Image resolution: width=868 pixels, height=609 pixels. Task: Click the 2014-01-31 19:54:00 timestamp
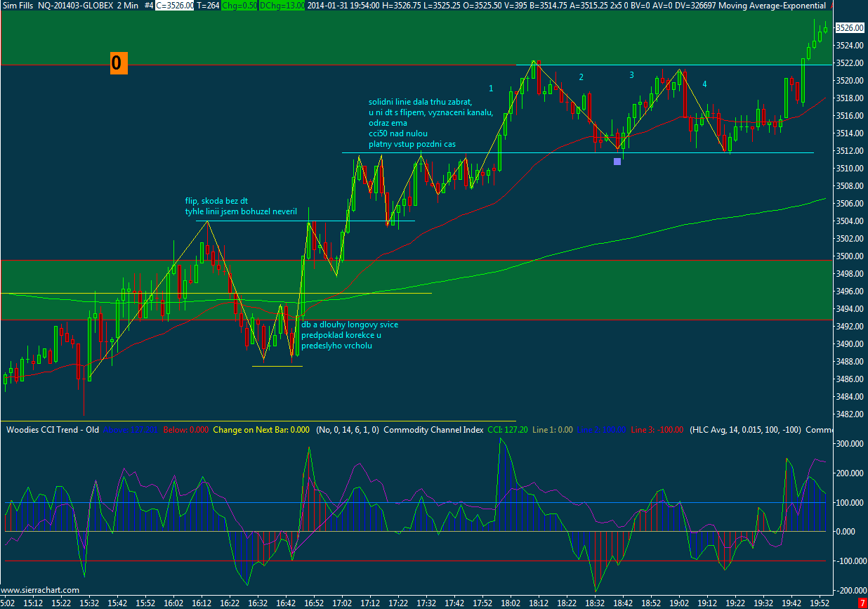[344, 5]
